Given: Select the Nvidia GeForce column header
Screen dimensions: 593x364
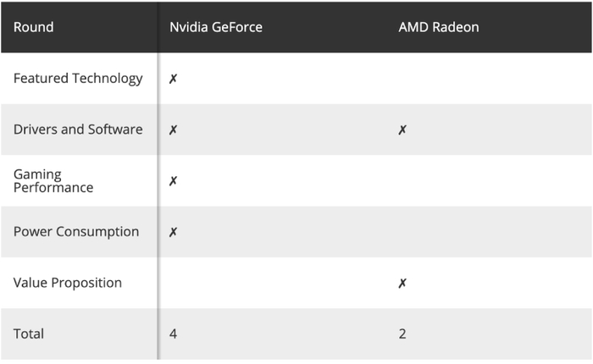Looking at the screenshot, I should (216, 27).
